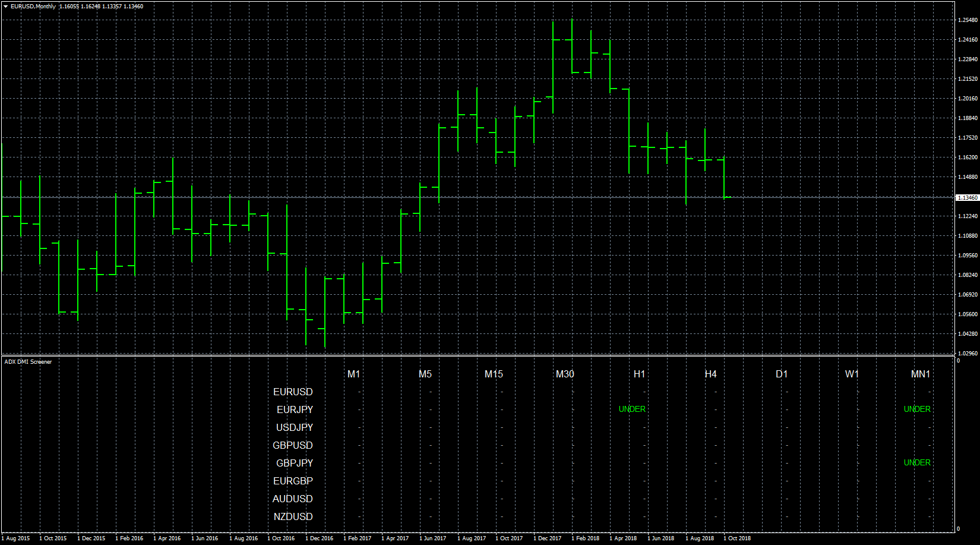Click the 1.24160 price axis label
This screenshot has width=980, height=545.
click(968, 40)
